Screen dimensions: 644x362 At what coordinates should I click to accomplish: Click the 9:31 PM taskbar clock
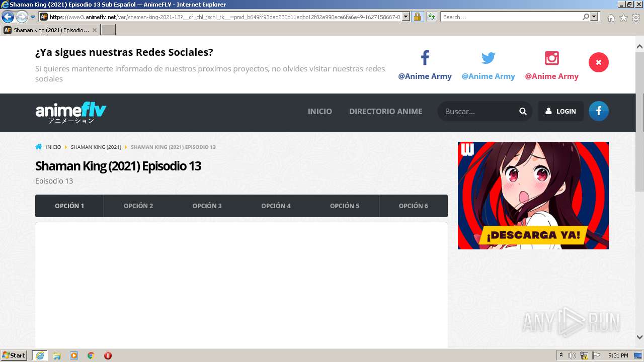pos(618,355)
